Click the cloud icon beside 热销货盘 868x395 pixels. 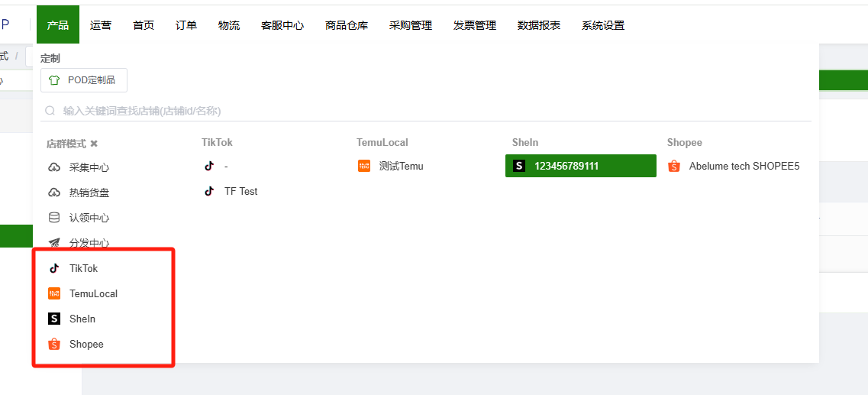tap(54, 193)
